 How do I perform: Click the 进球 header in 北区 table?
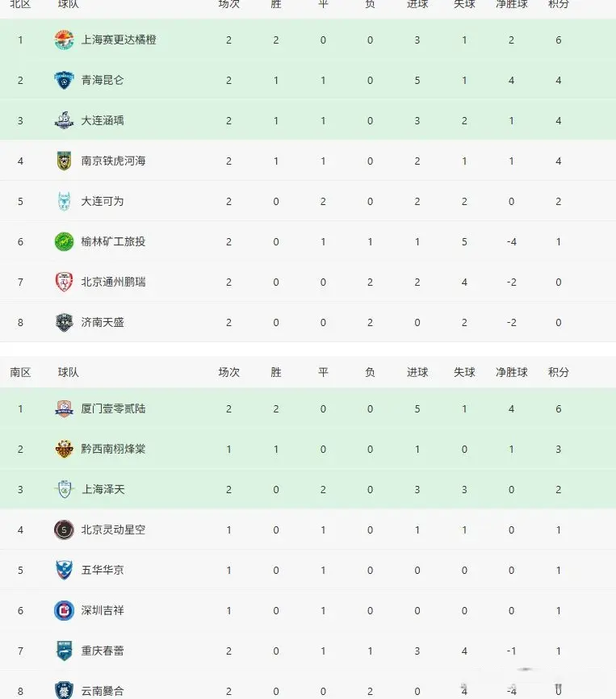[x=417, y=4]
